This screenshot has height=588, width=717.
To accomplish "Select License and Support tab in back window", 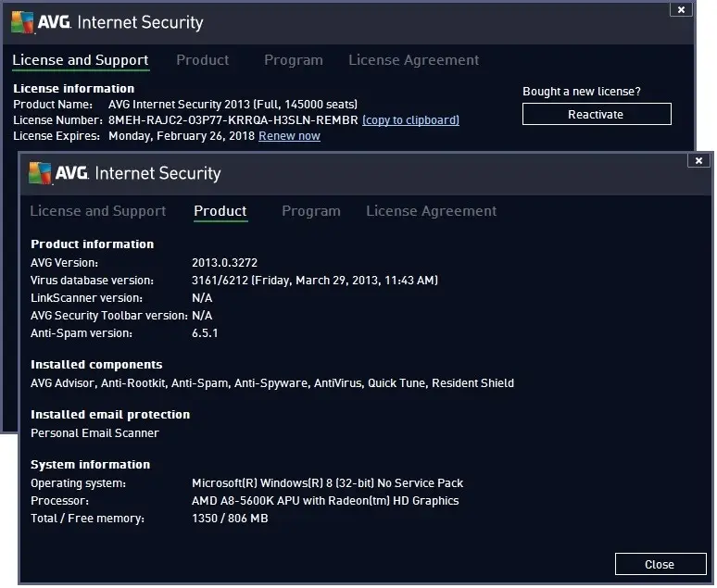I will coord(81,60).
